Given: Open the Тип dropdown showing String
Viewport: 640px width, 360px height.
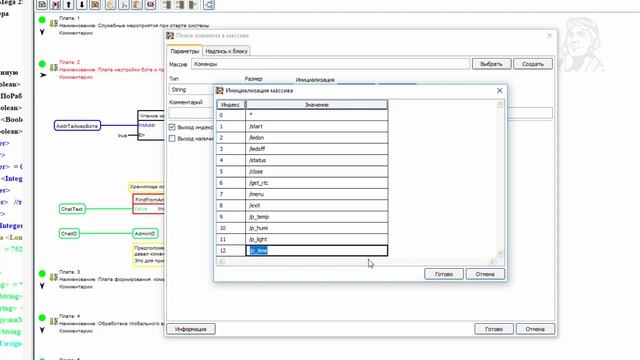Looking at the screenshot, I should 191,89.
